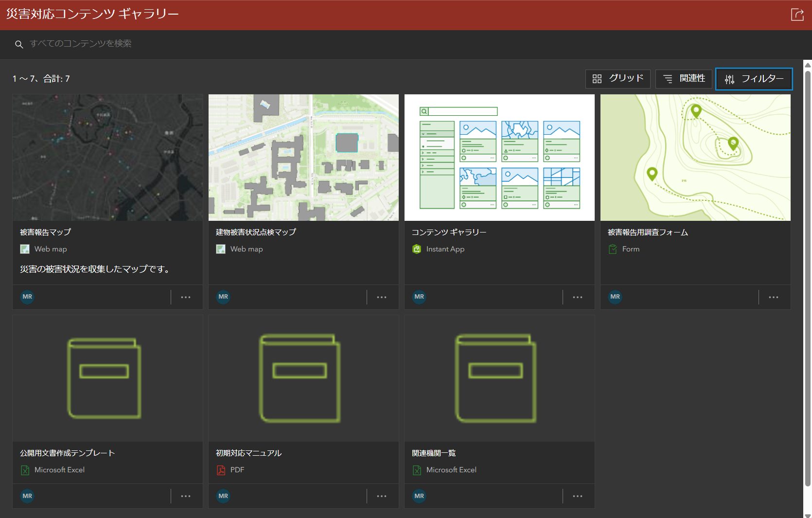Toggle the フィルター panel
Viewport: 812px width, 518px height.
click(x=754, y=79)
